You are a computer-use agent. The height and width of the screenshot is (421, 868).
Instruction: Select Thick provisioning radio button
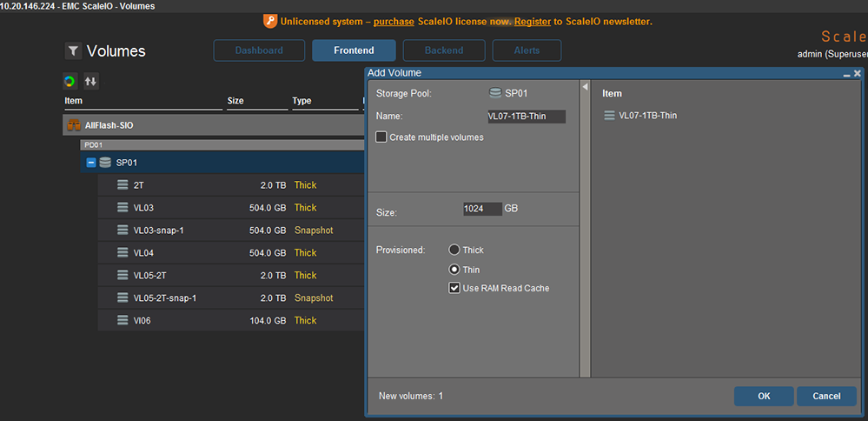click(x=454, y=250)
